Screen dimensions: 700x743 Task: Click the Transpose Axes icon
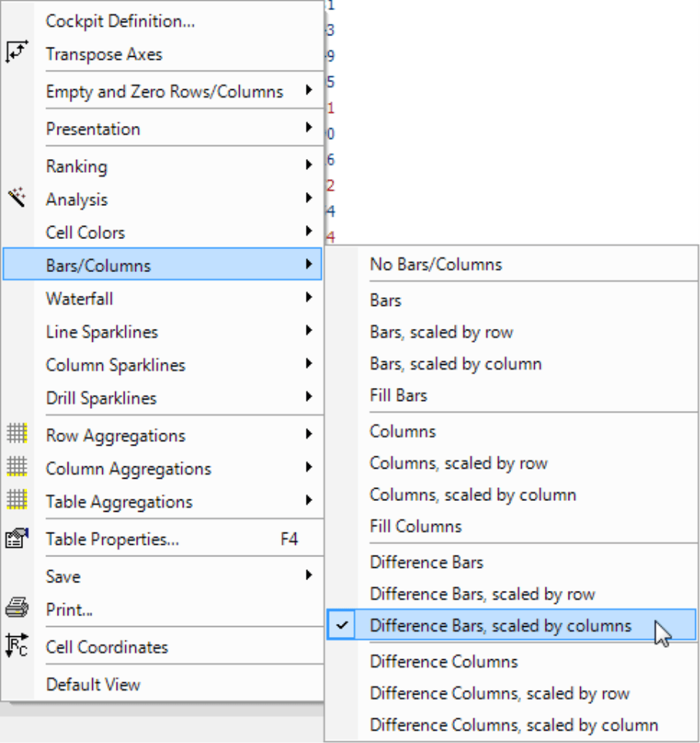click(x=17, y=52)
